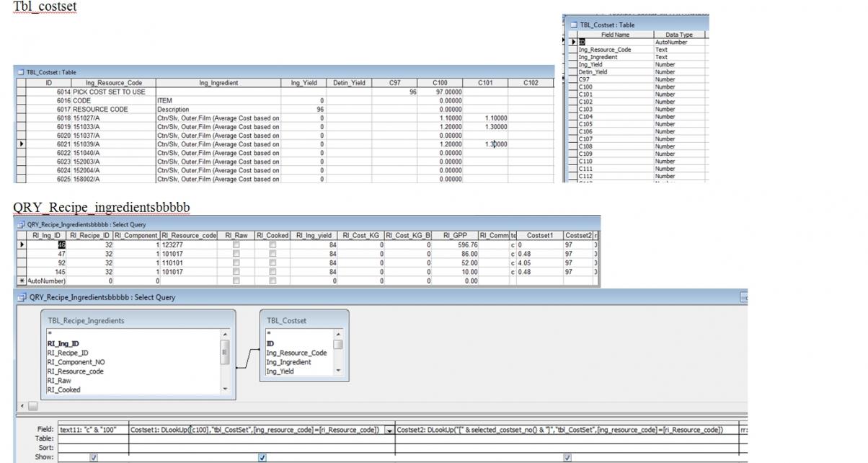The width and height of the screenshot is (868, 463).
Task: Click the query datasheet window title icon
Action: pos(19,224)
